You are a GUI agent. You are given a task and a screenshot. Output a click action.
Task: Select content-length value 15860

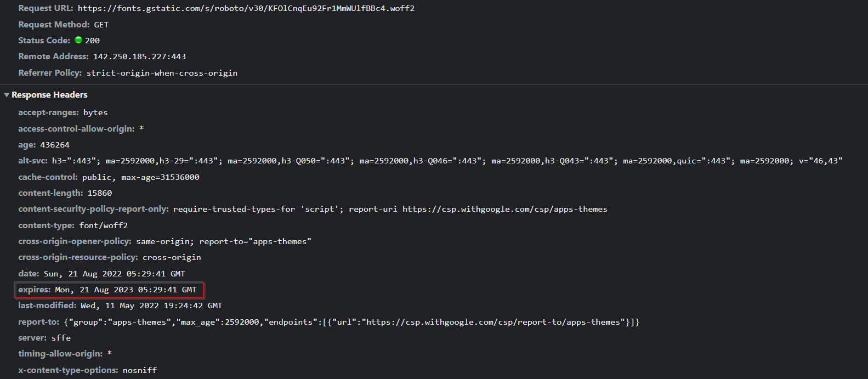[x=100, y=193]
